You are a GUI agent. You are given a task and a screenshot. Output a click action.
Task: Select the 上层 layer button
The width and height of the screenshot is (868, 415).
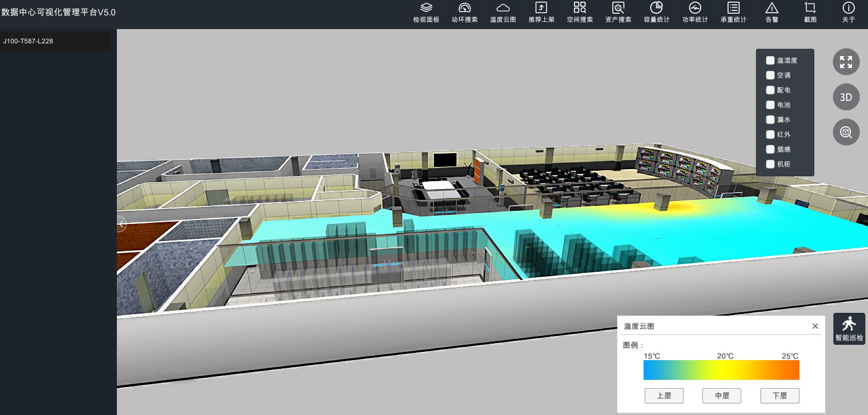tap(664, 396)
